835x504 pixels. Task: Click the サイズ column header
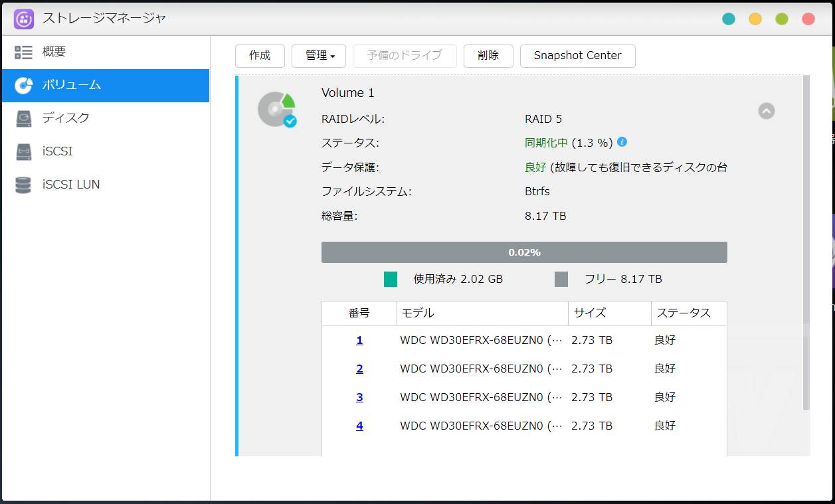pyautogui.click(x=610, y=313)
